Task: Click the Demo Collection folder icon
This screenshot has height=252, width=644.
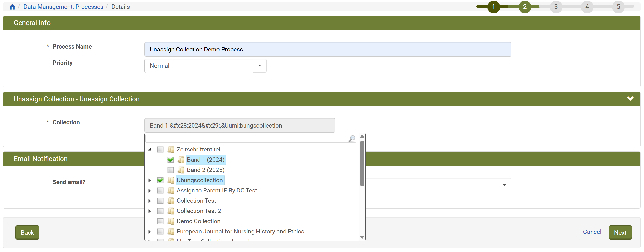Action: coord(171,221)
